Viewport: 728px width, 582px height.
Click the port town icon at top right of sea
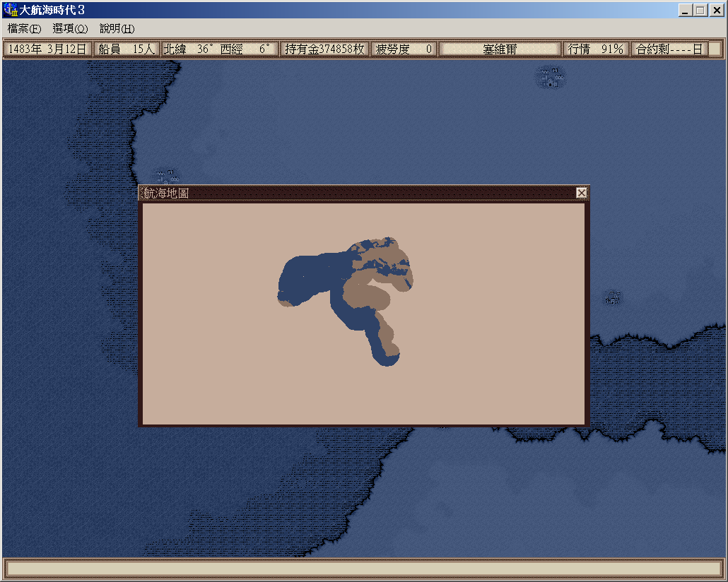[x=551, y=77]
